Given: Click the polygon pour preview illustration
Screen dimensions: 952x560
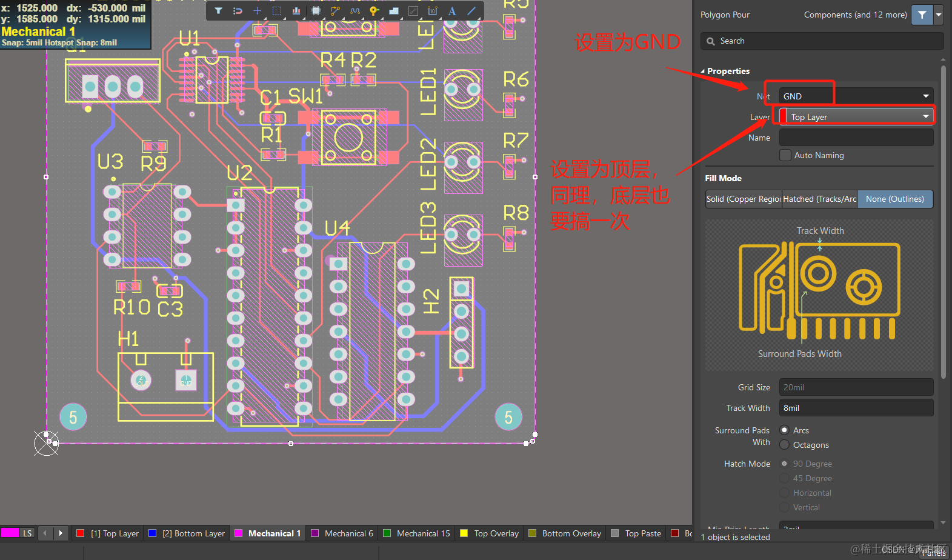Looking at the screenshot, I should [819, 295].
